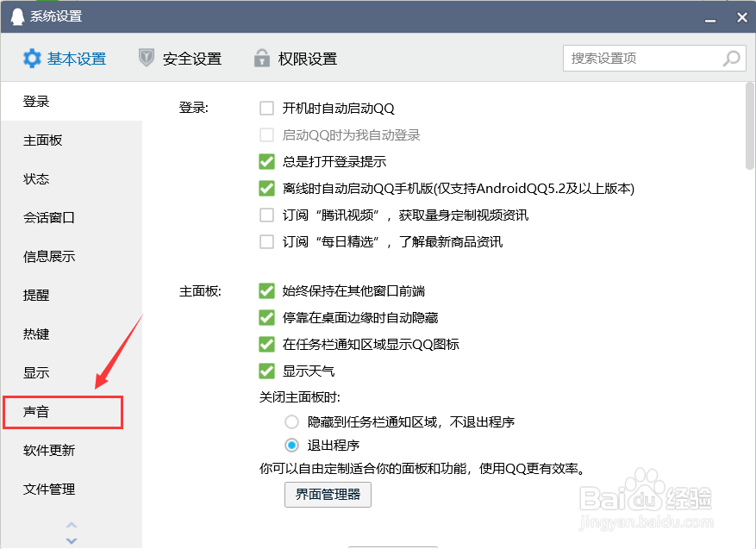Open the 基本设置 tab

point(65,59)
